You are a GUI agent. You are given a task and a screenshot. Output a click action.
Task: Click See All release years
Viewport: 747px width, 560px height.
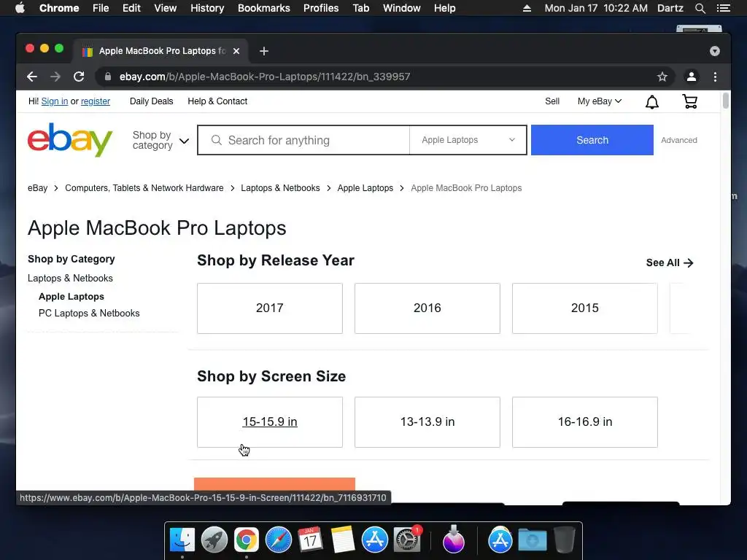[670, 262]
